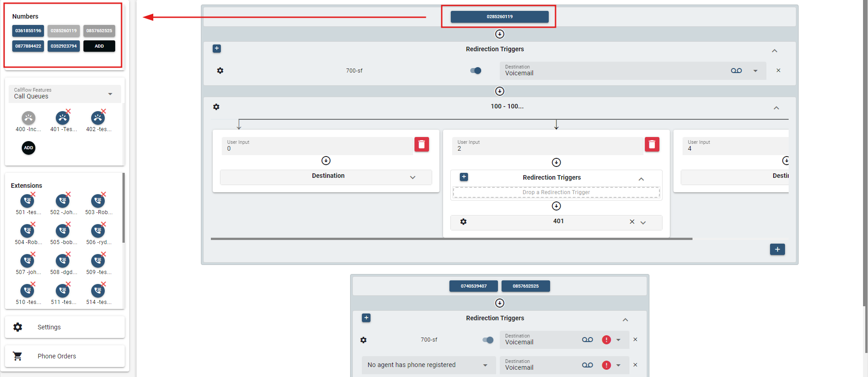The image size is (868, 377).
Task: Toggle the 700-sf trigger switch in top callflow
Action: (476, 71)
